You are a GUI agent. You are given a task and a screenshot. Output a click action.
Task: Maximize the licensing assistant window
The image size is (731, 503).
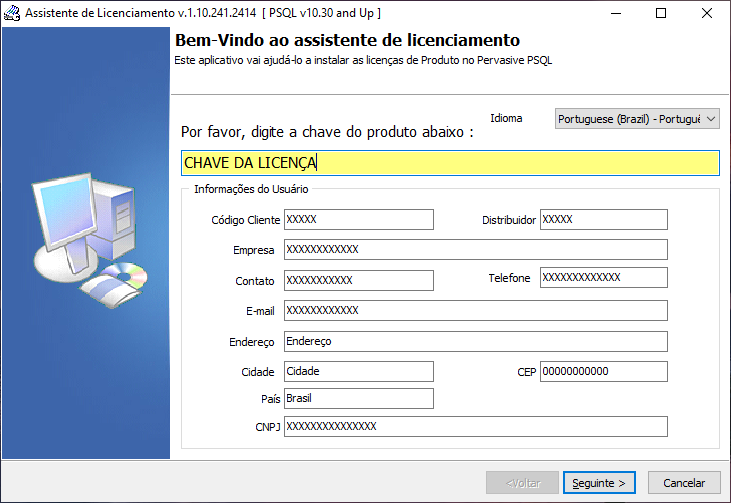[661, 13]
